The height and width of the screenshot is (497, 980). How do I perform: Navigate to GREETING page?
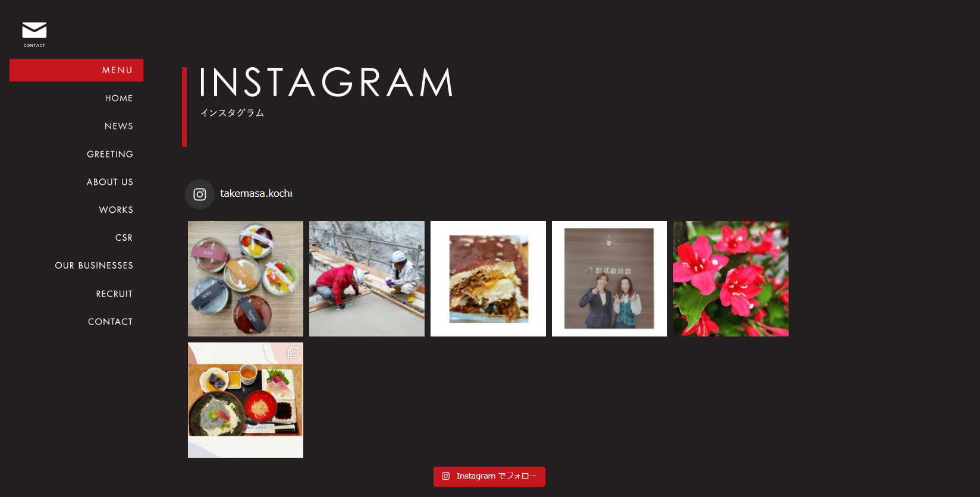pos(110,154)
